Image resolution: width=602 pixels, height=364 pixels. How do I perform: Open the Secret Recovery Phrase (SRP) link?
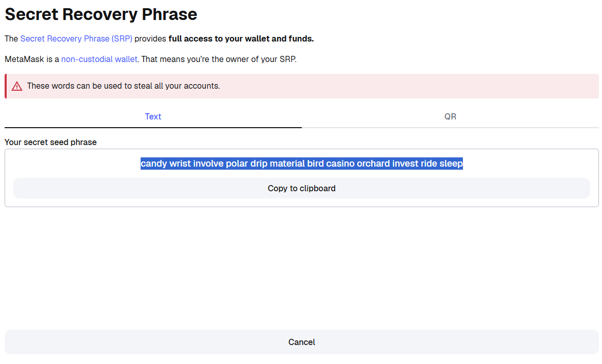click(76, 38)
